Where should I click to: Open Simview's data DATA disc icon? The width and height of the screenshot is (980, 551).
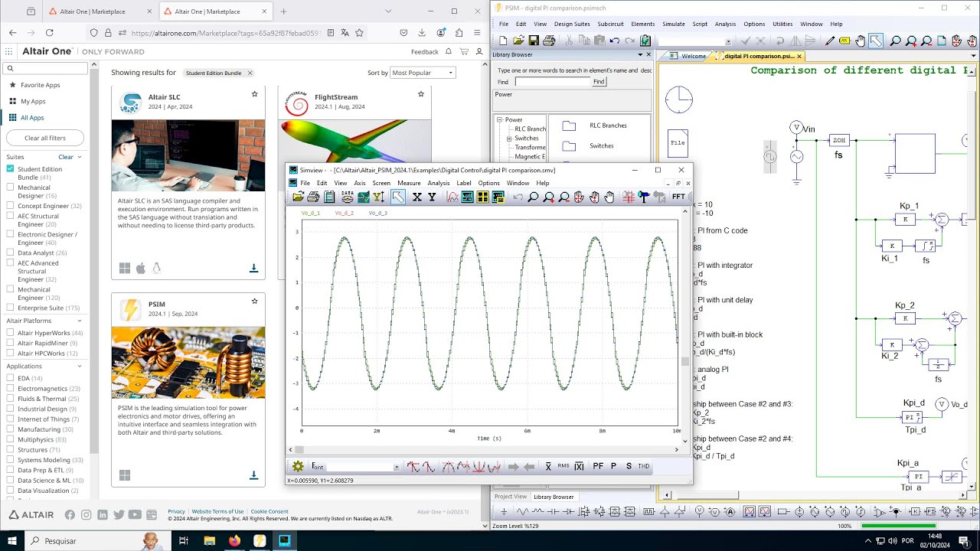[x=348, y=197]
